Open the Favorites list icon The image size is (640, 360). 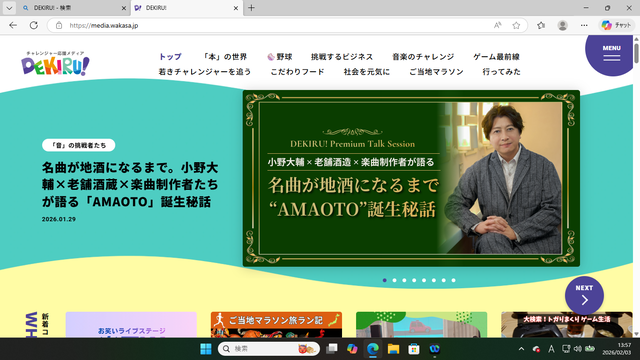(541, 25)
